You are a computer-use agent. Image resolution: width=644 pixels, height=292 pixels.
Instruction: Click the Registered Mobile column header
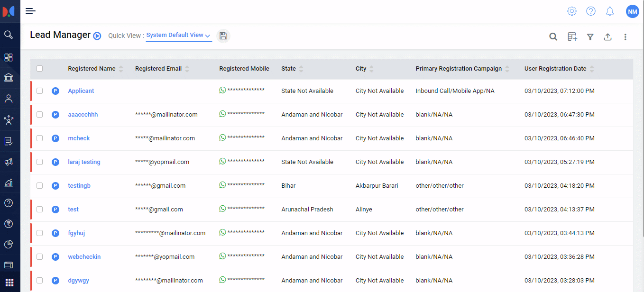[244, 69]
